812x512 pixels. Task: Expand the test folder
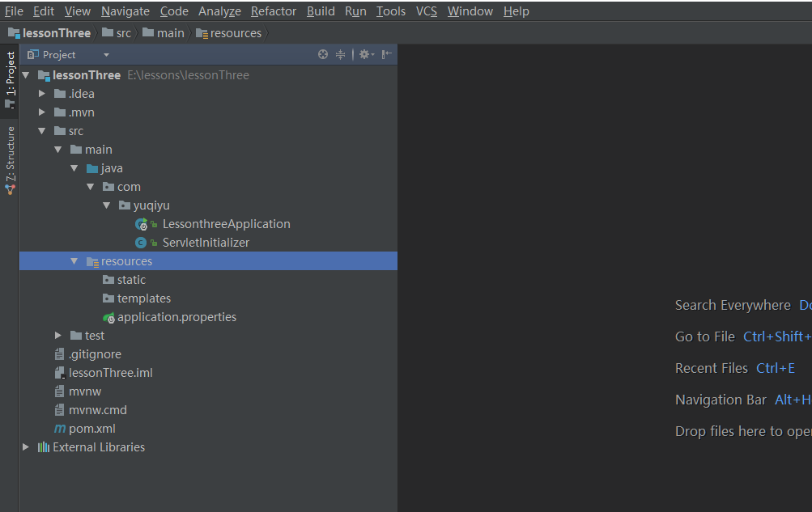pos(58,336)
